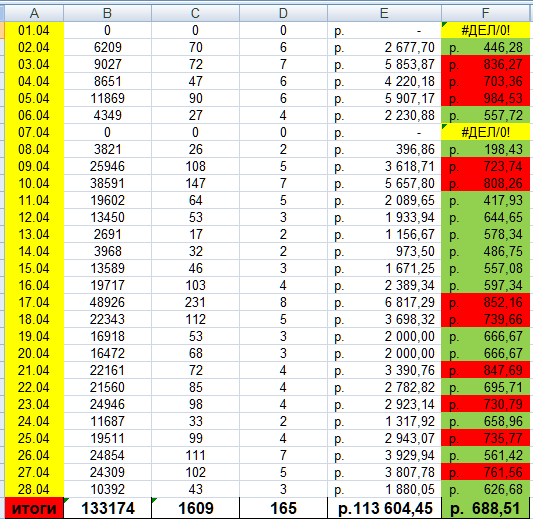Click cell containing 231

(195, 302)
